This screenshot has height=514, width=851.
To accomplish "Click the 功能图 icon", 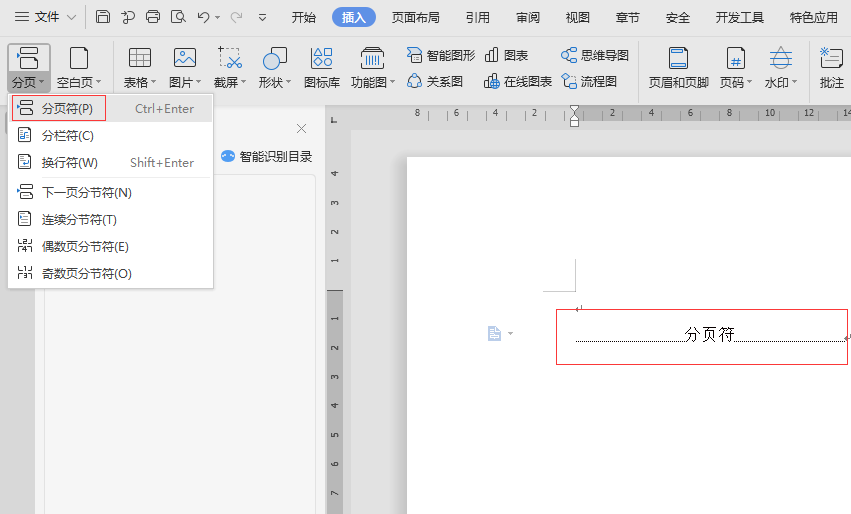I will point(372,58).
